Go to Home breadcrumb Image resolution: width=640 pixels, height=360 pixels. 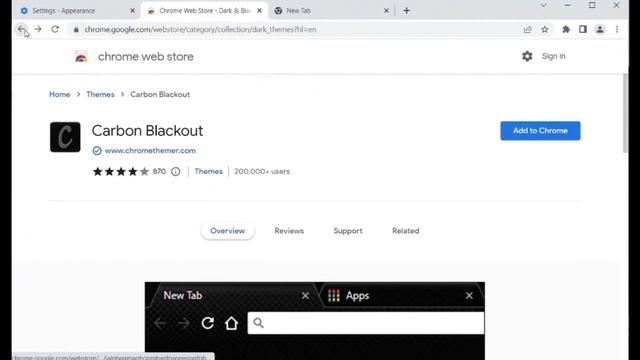pyautogui.click(x=60, y=94)
